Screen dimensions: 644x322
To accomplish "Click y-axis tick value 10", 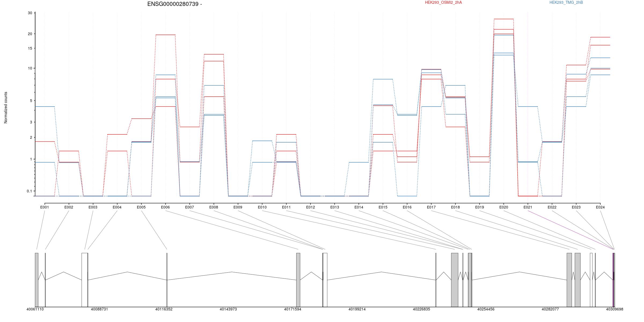I will click(x=30, y=68).
